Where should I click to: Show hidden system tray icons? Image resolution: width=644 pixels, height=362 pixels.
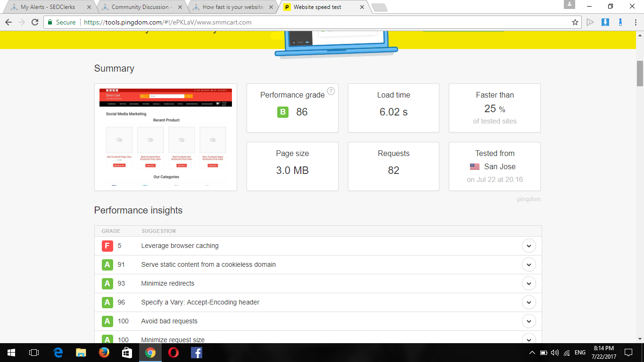click(x=532, y=353)
